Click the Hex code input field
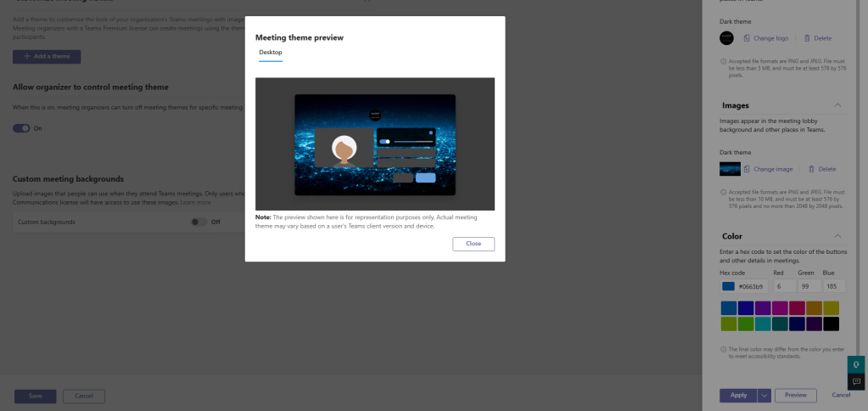This screenshot has height=411, width=868. [752, 286]
